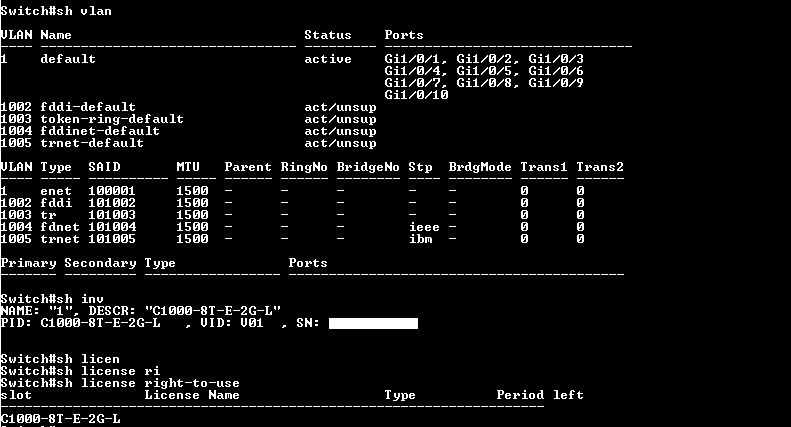
Task: Click the 'ieee' Stp value
Action: [x=424, y=227]
